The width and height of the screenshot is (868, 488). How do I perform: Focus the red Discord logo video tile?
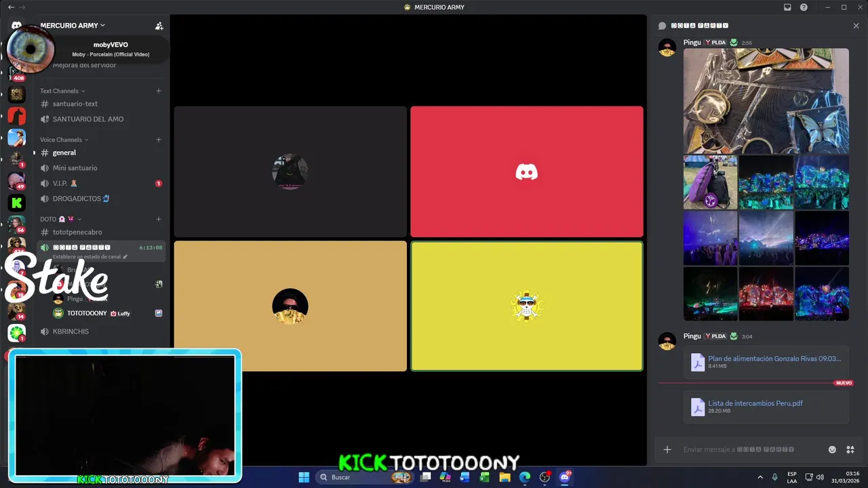coord(527,171)
